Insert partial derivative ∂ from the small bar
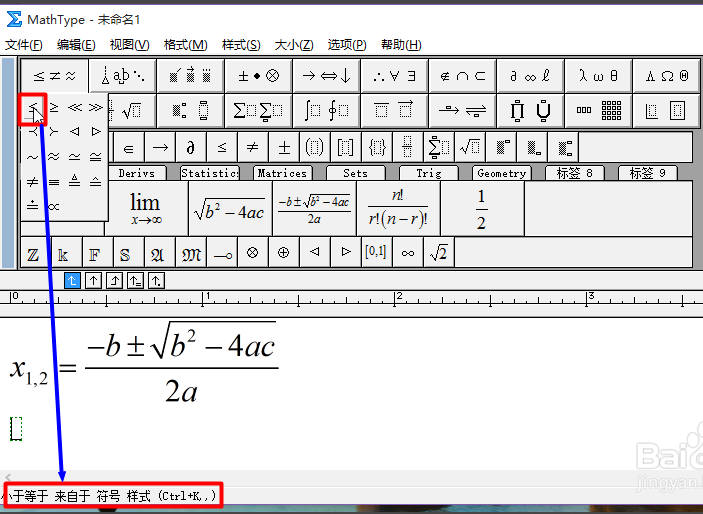This screenshot has height=514, width=703. click(191, 147)
